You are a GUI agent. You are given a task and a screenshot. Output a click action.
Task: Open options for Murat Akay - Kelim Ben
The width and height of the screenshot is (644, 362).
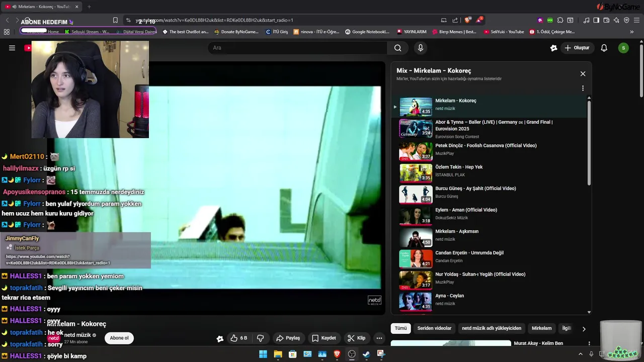pyautogui.click(x=589, y=344)
